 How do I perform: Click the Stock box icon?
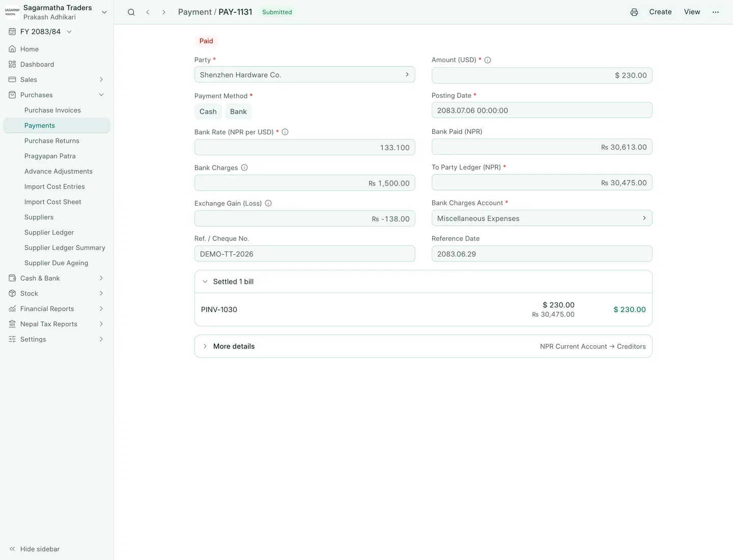(x=12, y=293)
